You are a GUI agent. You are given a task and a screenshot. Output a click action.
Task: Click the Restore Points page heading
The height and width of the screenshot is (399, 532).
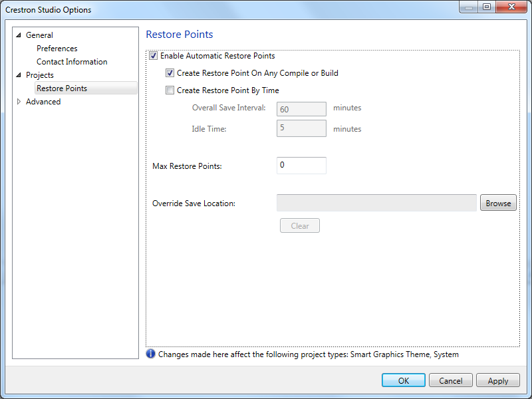180,35
